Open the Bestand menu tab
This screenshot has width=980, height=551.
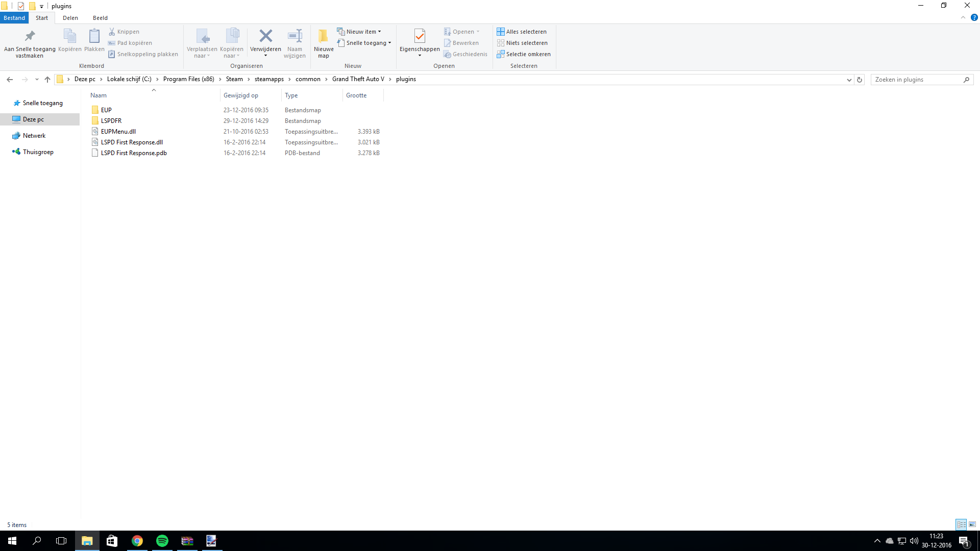[x=14, y=18]
